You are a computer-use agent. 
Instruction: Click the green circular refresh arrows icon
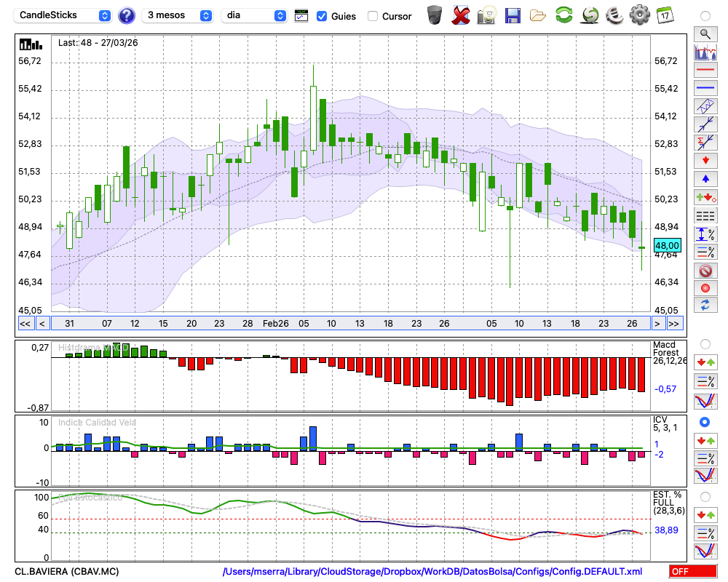[563, 15]
